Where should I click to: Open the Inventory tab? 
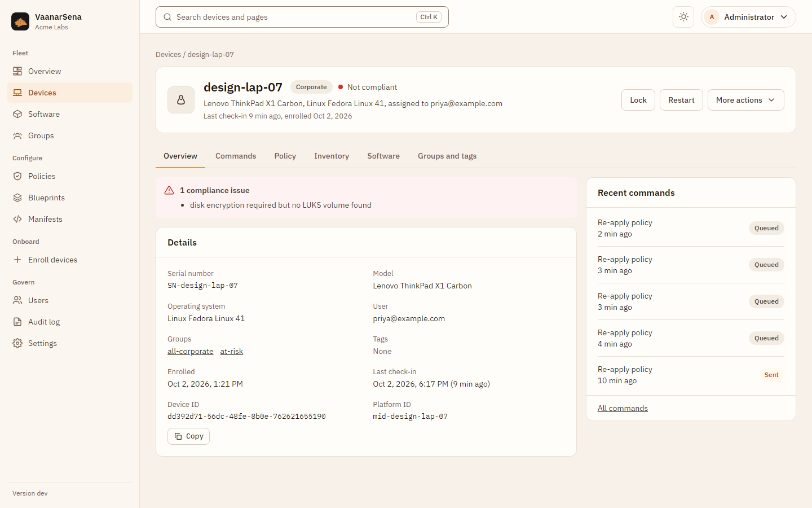pyautogui.click(x=332, y=156)
